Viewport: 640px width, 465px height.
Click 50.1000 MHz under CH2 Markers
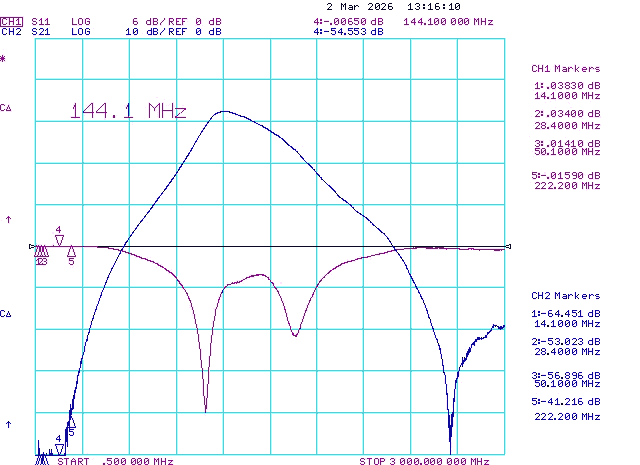[567, 384]
